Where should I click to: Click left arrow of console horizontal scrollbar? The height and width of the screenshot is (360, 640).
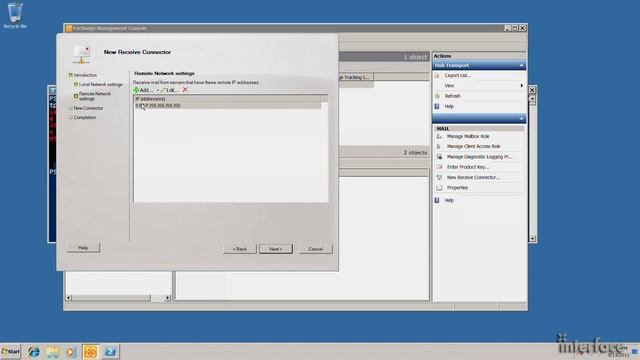(69, 298)
